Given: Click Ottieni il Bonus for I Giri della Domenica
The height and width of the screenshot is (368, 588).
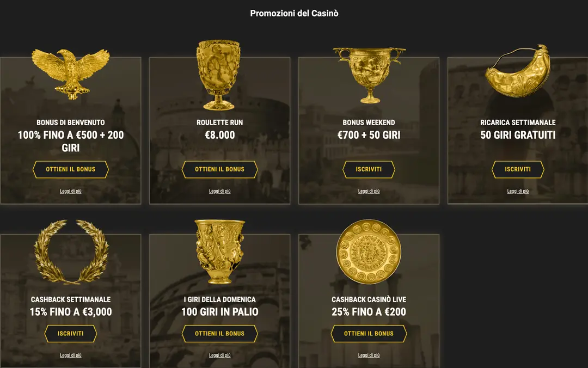Looking at the screenshot, I should (219, 334).
